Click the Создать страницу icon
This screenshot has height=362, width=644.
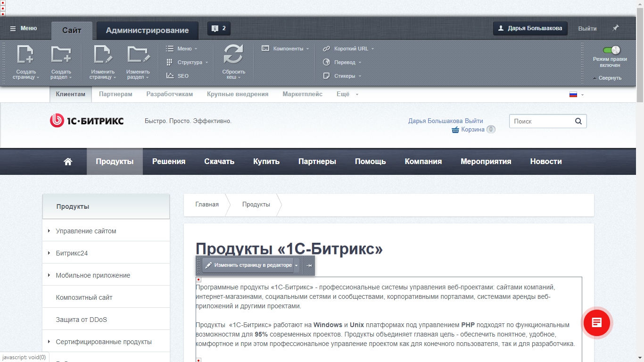(25, 55)
